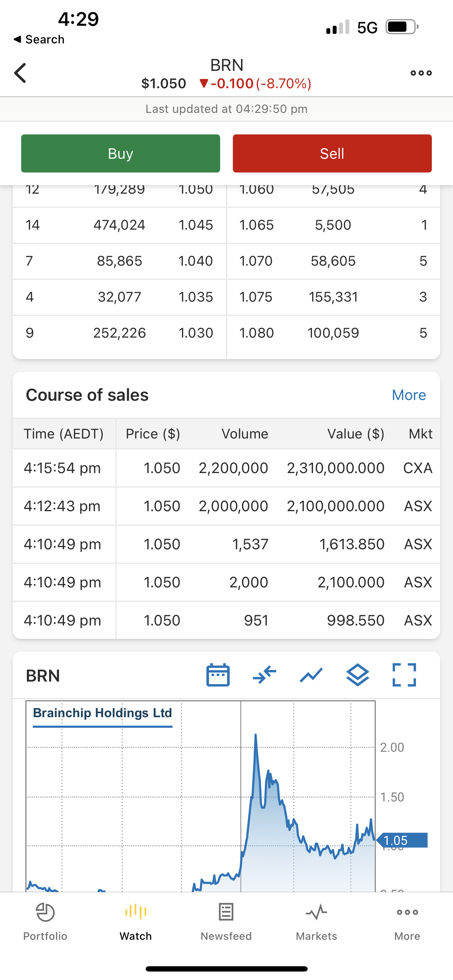Image resolution: width=453 pixels, height=980 pixels.
Task: Tap the 1.05 price marker on chart
Action: [403, 840]
